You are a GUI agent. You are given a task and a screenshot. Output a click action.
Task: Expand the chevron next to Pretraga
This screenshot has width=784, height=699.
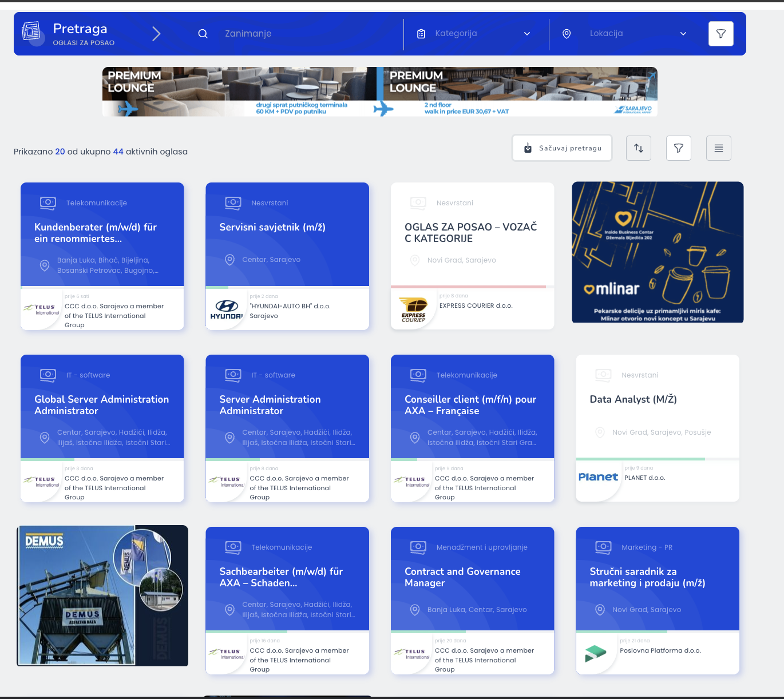156,34
